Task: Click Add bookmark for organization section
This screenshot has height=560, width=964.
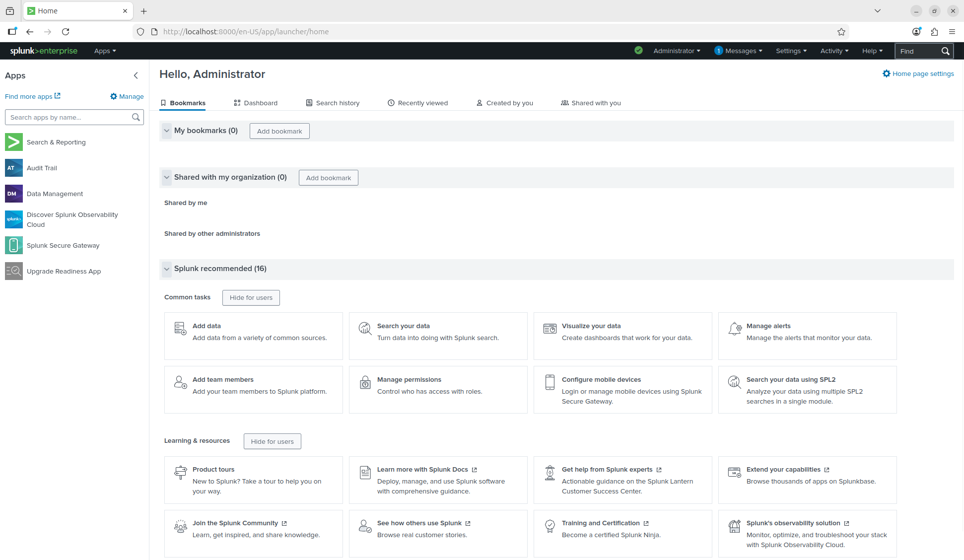Action: coord(329,178)
